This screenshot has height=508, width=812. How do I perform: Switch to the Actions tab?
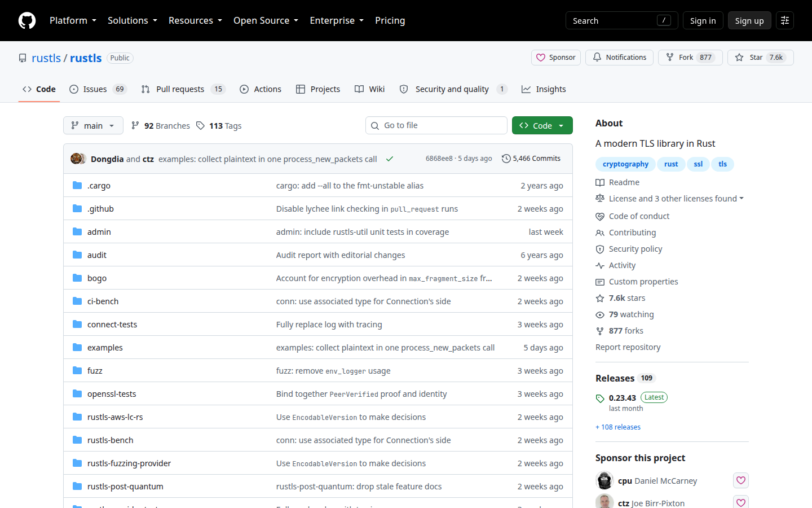pos(261,89)
